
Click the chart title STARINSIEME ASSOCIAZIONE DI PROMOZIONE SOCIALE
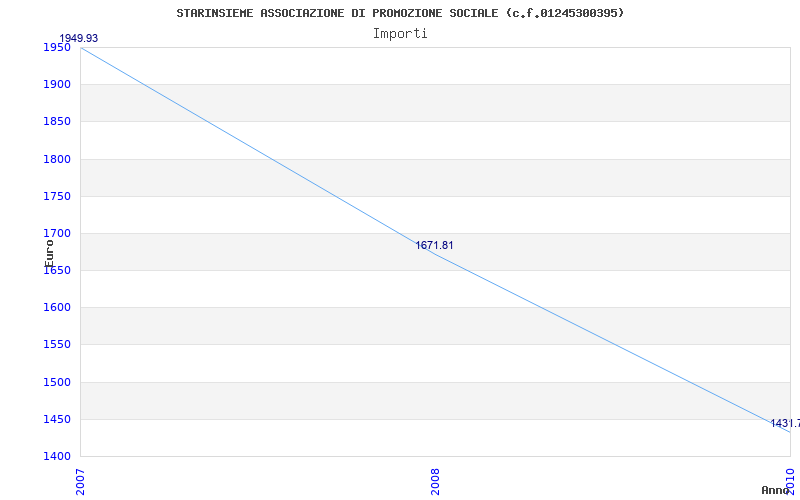coord(400,13)
